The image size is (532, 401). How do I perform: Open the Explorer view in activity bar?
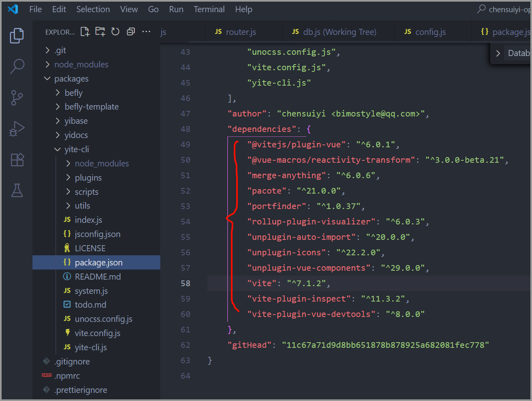coord(17,36)
